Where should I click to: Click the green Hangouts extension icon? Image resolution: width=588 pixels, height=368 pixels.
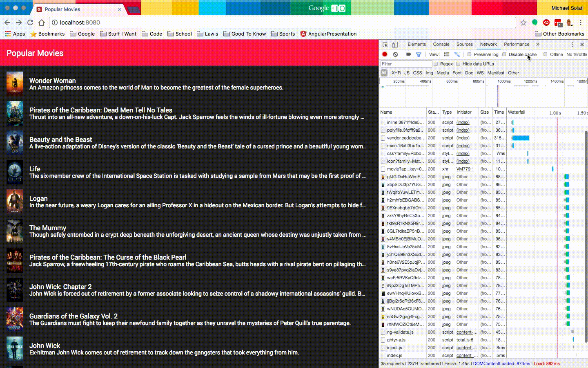point(535,22)
